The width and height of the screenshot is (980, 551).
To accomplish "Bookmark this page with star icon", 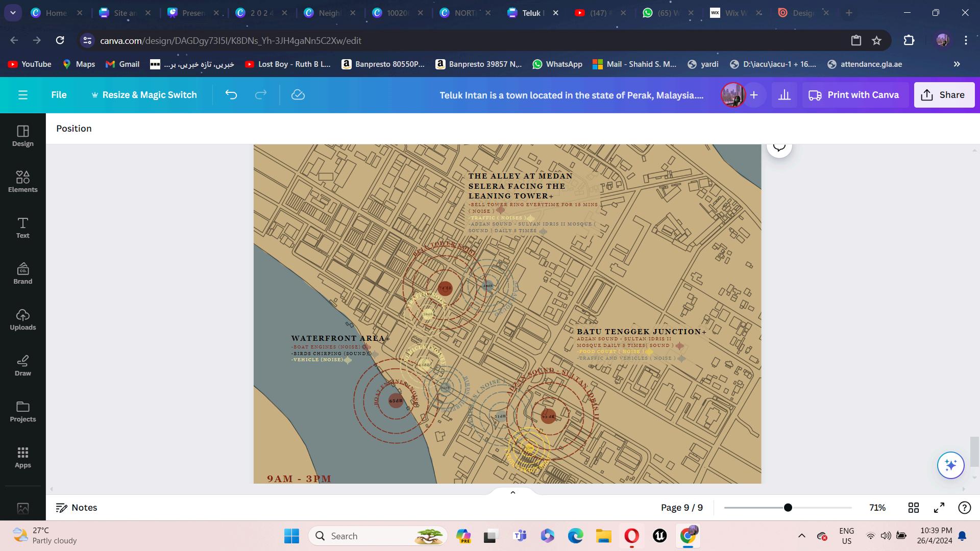I will [876, 40].
